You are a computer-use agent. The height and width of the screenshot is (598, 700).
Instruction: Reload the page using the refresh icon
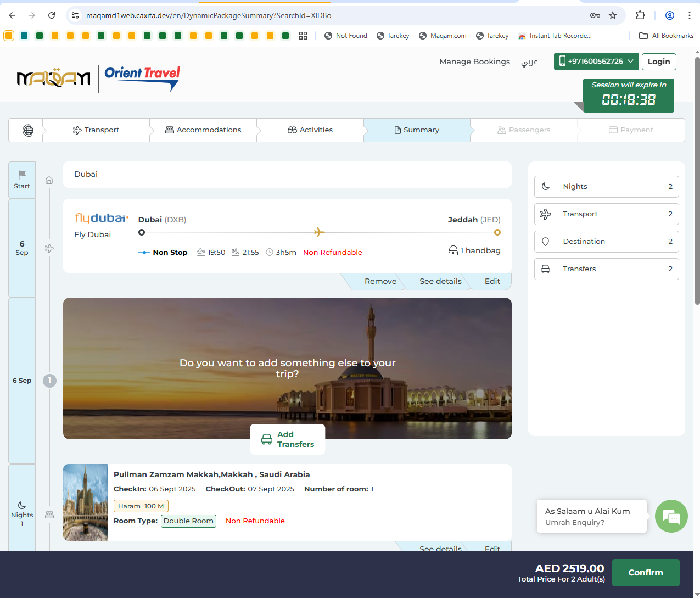52,15
